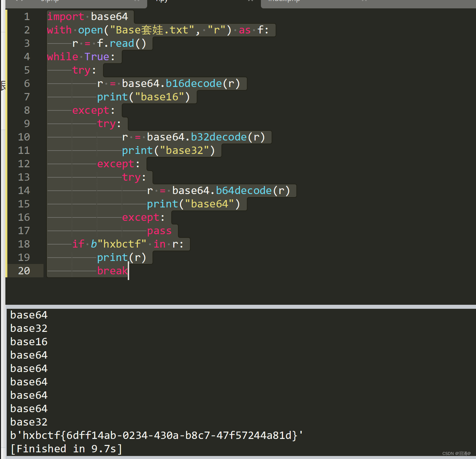Viewport: 476px width, 459px height.
Task: Click the highlighted line number 20
Action: pyautogui.click(x=24, y=271)
